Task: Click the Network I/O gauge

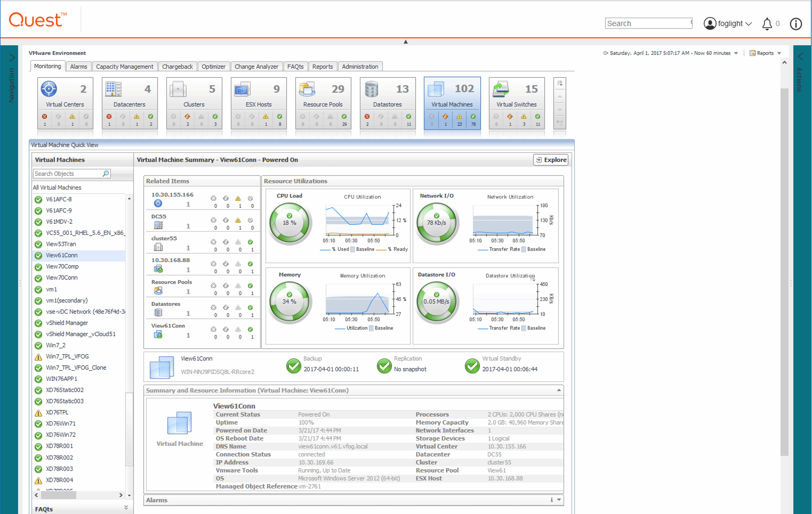Action: [x=436, y=222]
